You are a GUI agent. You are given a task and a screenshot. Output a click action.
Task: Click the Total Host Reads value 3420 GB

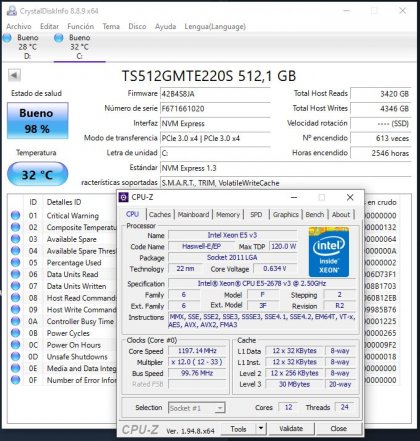pos(381,94)
